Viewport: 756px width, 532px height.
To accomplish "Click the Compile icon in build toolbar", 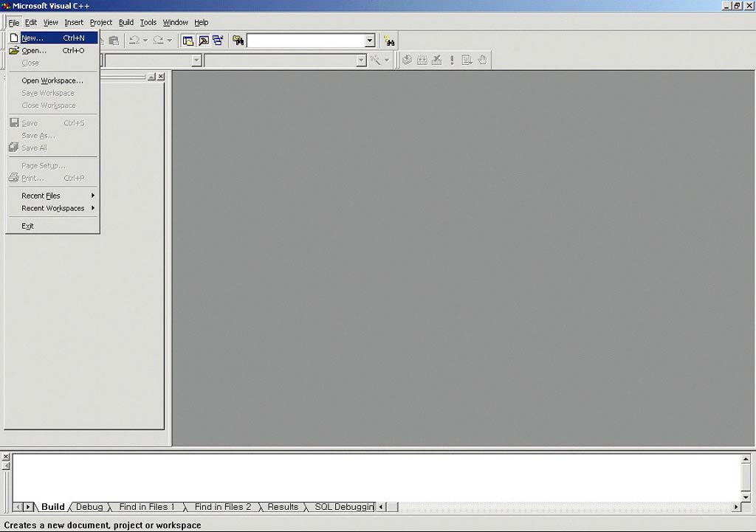I will 407,61.
